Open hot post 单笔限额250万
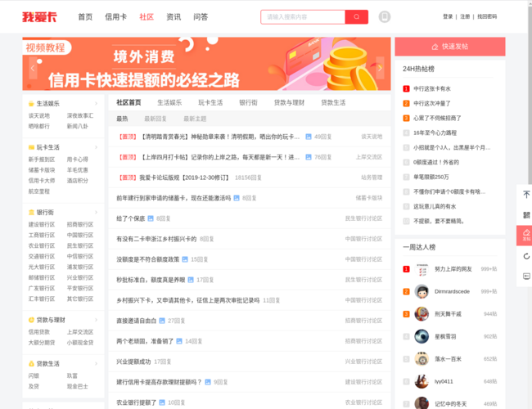532x409 pixels. point(431,177)
